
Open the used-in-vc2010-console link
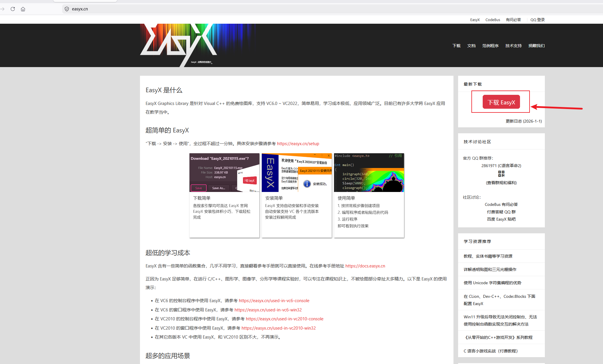click(285, 319)
